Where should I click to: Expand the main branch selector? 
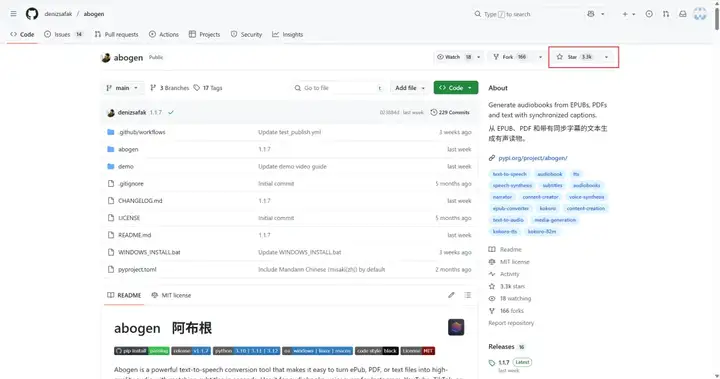point(122,88)
